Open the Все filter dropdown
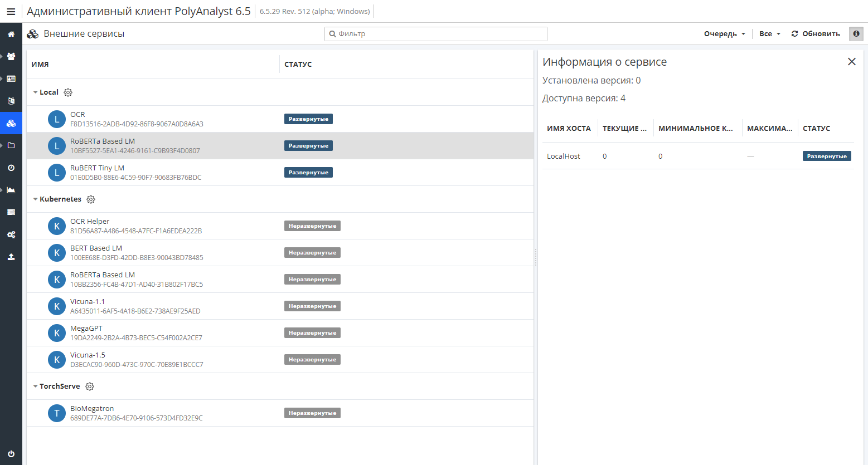 770,34
